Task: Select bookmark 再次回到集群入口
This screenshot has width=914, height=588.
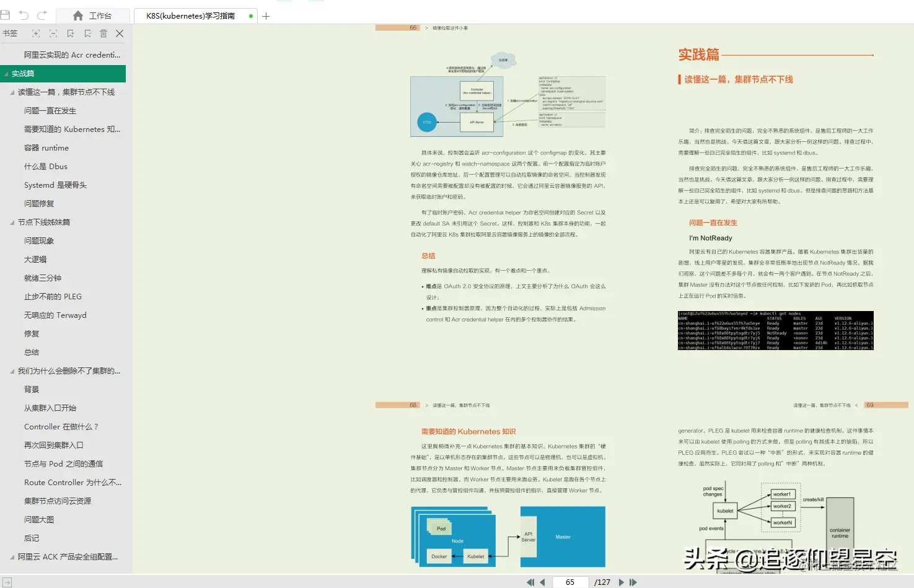Action: tap(54, 445)
